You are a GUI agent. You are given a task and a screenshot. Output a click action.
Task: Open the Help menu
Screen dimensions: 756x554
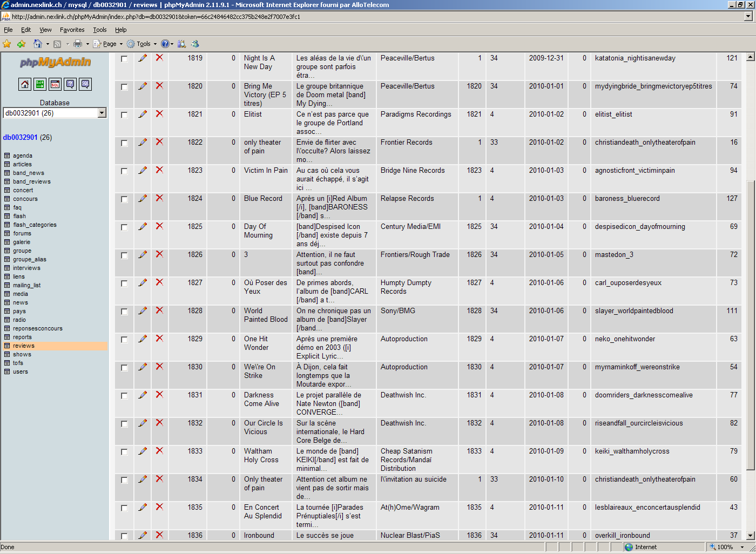coord(121,30)
